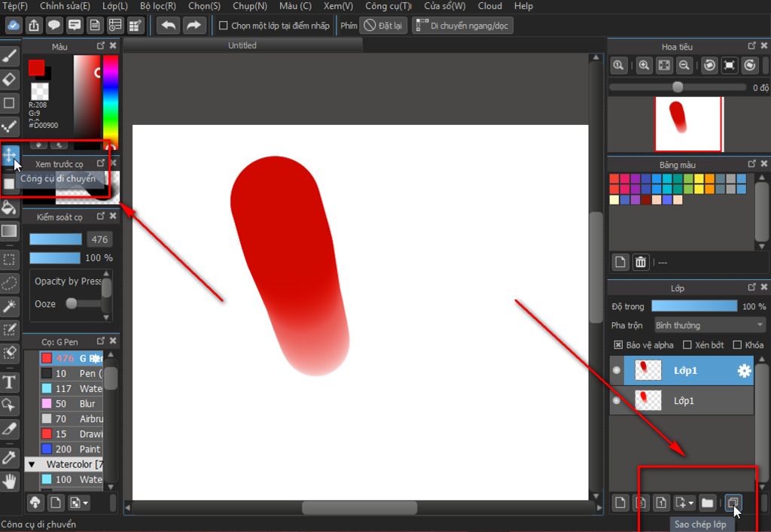Toggle 'Bảo vệ alpha' checkbox
Viewport: 771px width, 532px height.
point(618,345)
